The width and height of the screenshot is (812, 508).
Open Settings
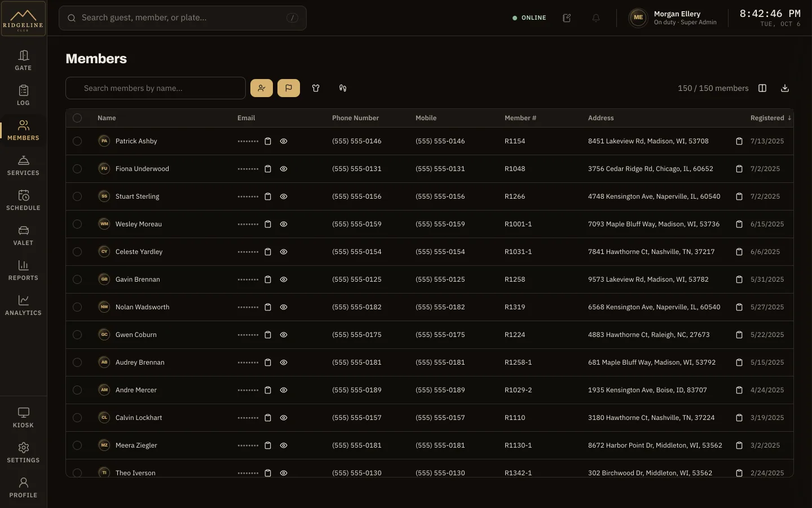coord(23,453)
